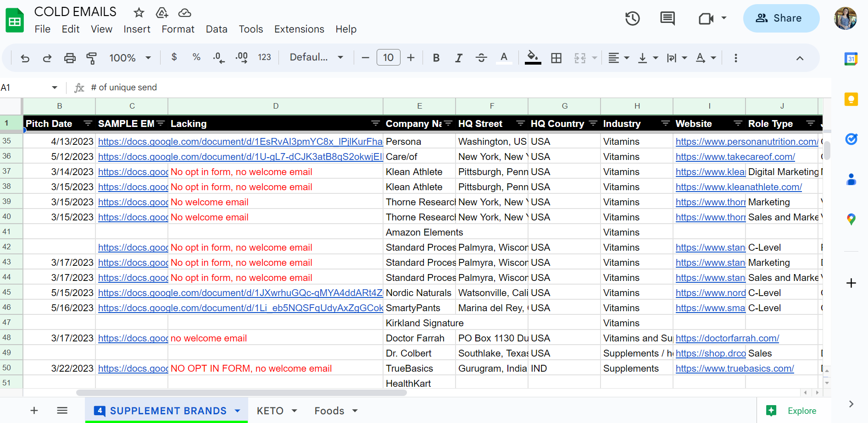868x423 pixels.
Task: Decrease decimal places
Action: 219,58
